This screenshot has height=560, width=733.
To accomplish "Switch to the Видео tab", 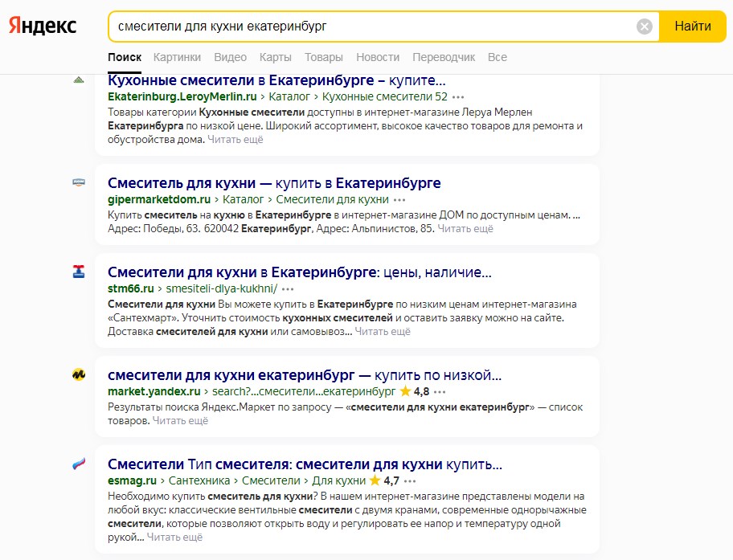I will (x=230, y=57).
